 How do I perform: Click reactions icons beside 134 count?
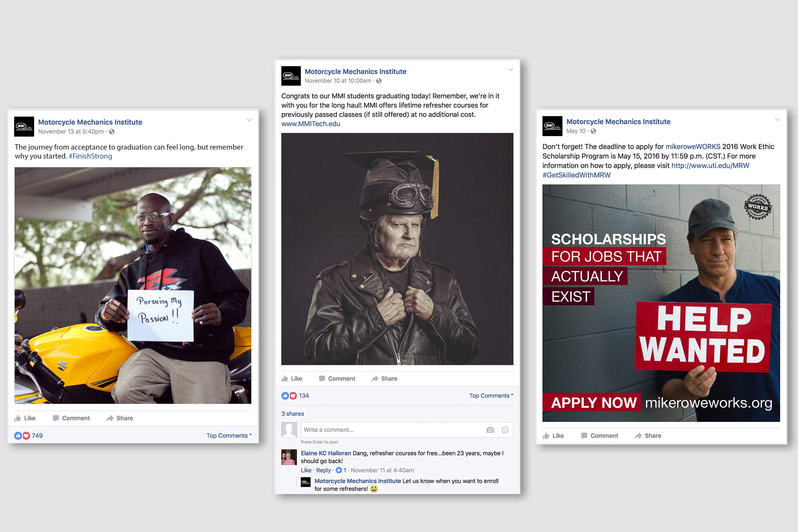289,396
